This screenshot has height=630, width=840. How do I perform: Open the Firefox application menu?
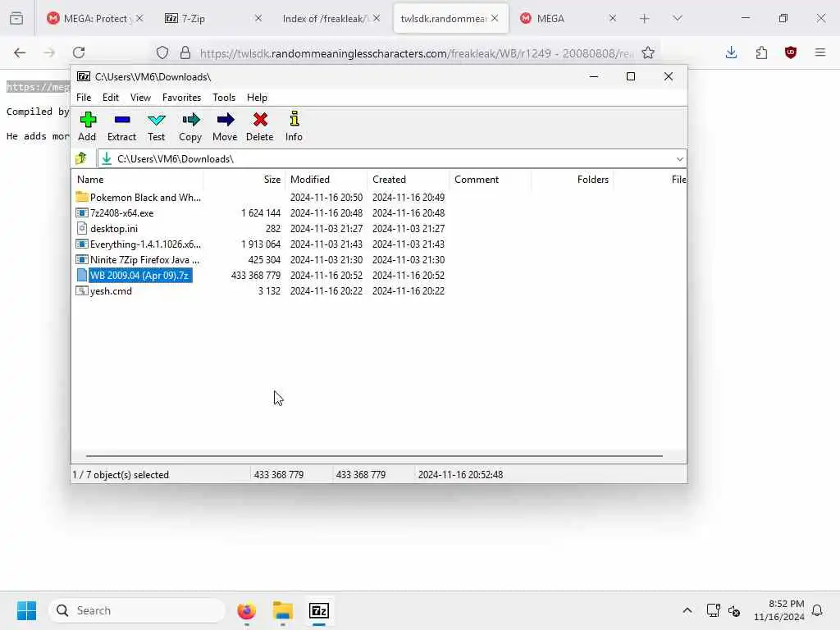coord(820,52)
